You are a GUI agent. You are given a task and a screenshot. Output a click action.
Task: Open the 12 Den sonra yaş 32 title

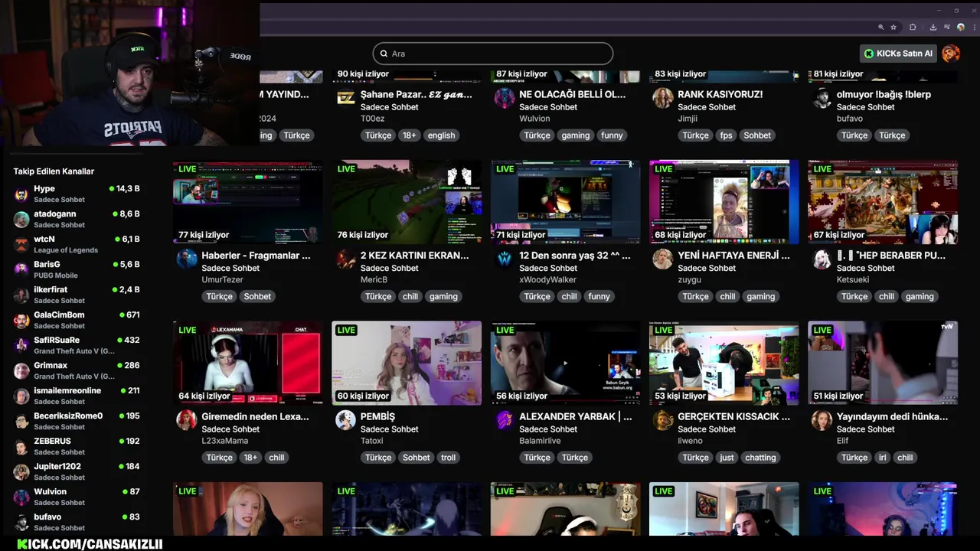[575, 256]
